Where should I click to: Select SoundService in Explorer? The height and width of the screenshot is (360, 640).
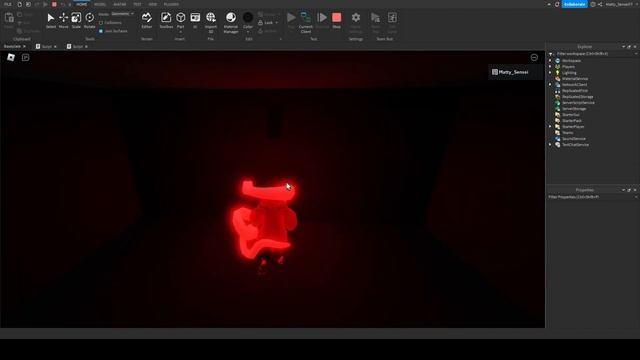(x=573, y=138)
